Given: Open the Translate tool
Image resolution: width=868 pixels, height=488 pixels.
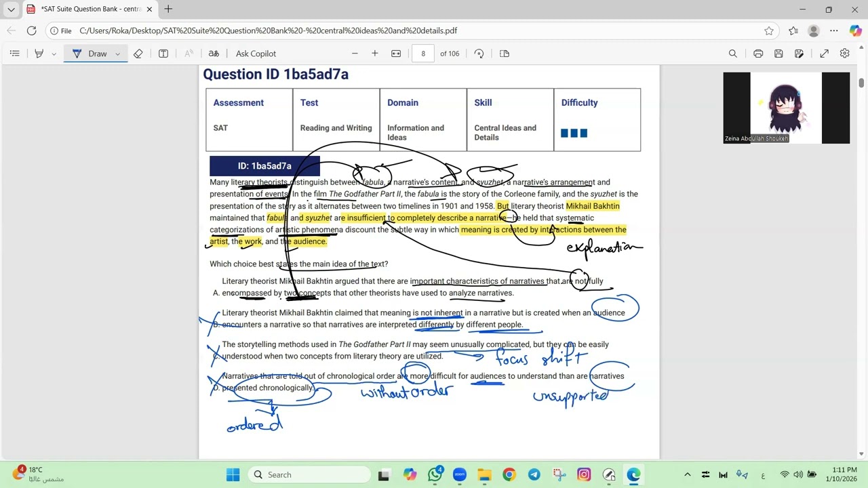Looking at the screenshot, I should coord(214,54).
